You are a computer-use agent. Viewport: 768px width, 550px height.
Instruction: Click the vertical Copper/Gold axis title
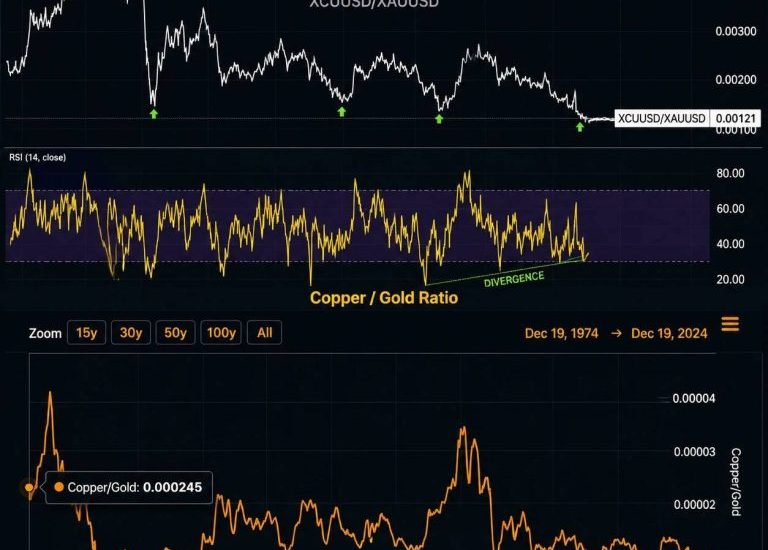pos(736,482)
